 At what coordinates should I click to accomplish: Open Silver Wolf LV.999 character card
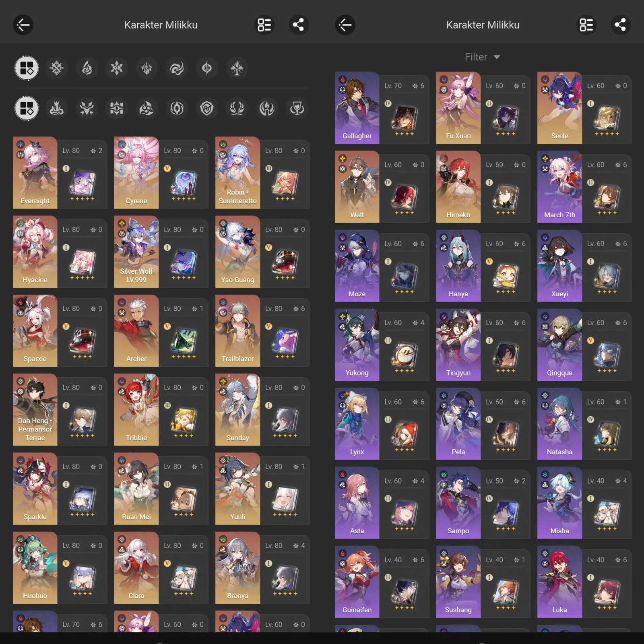pos(161,252)
